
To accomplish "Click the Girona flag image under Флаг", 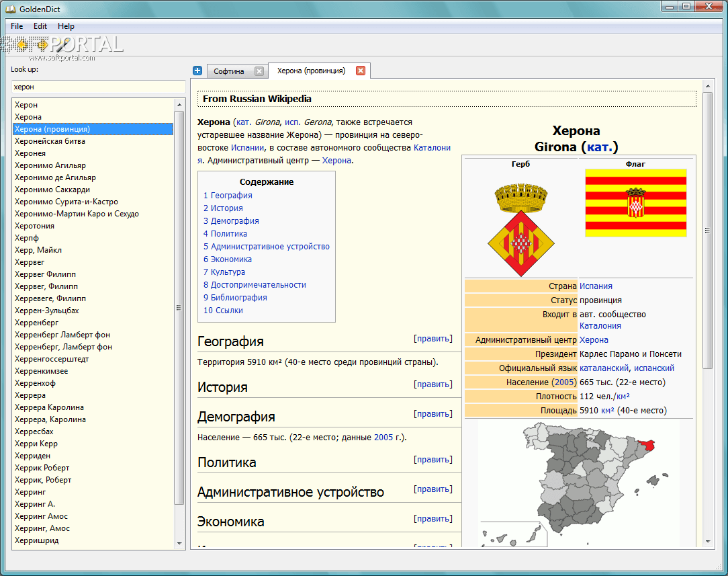I will point(635,203).
